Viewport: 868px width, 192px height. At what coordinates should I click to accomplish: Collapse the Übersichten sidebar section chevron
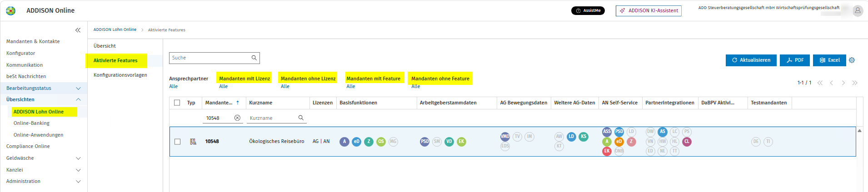(78, 99)
